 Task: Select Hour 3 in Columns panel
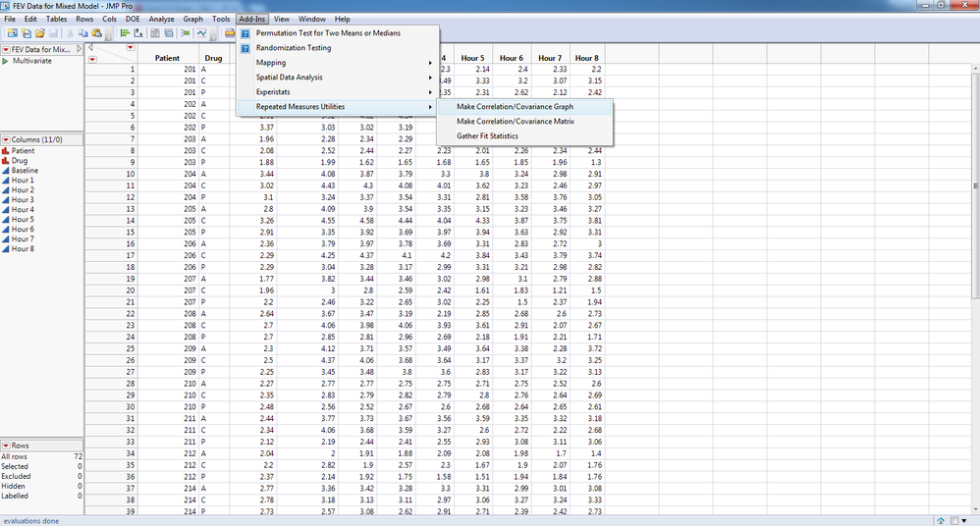[x=23, y=200]
